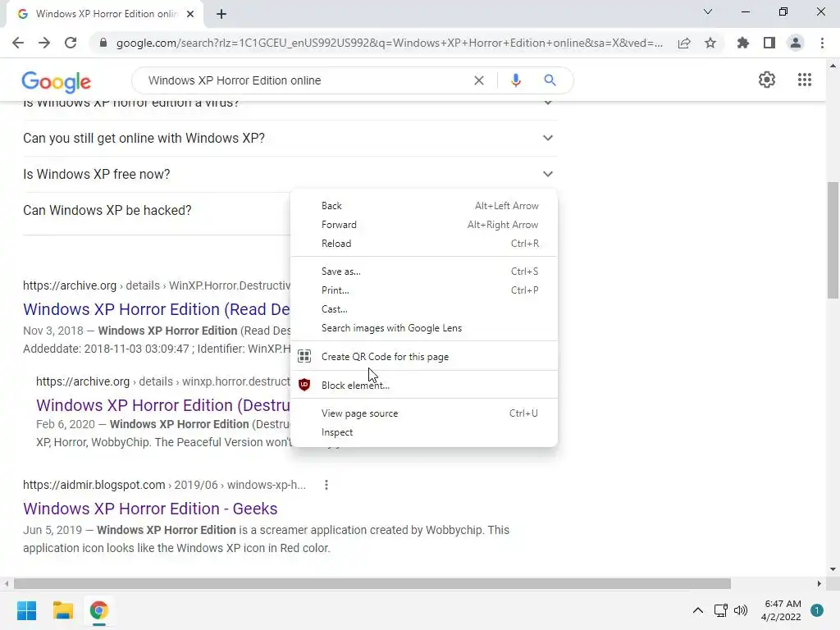Click the blue search magnifier icon
840x630 pixels.
tap(550, 80)
